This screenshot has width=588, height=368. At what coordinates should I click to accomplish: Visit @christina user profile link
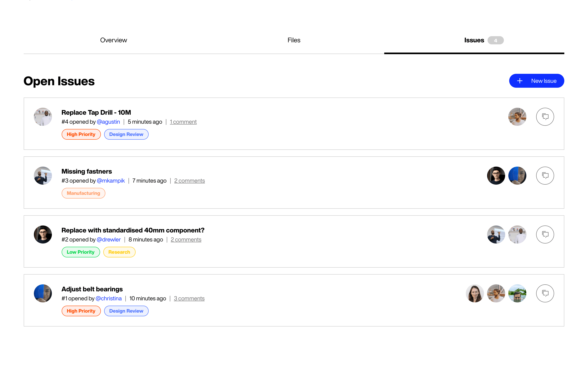coord(109,298)
